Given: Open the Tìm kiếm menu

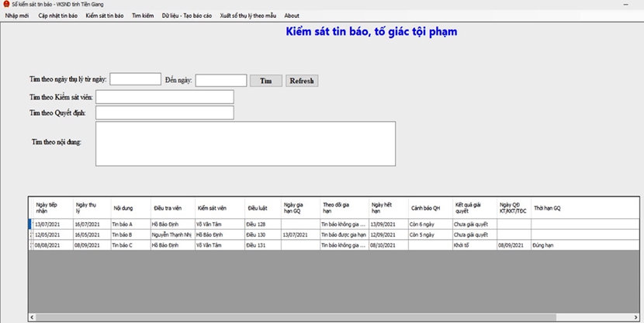Looking at the screenshot, I should tap(143, 16).
